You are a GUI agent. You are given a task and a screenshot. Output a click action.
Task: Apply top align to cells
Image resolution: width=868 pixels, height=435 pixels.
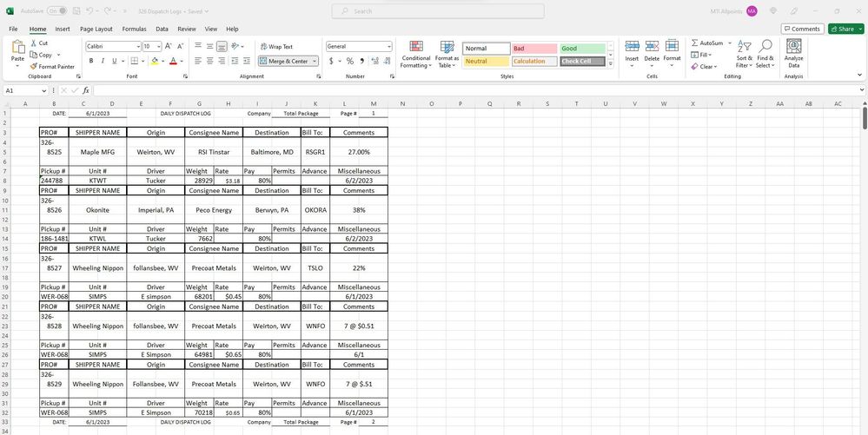[198, 47]
